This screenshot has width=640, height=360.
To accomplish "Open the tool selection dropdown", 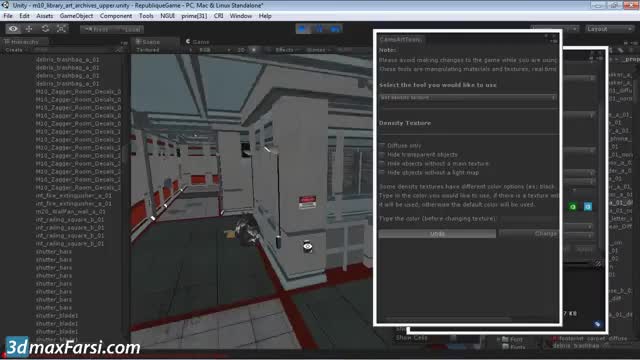I will click(468, 98).
